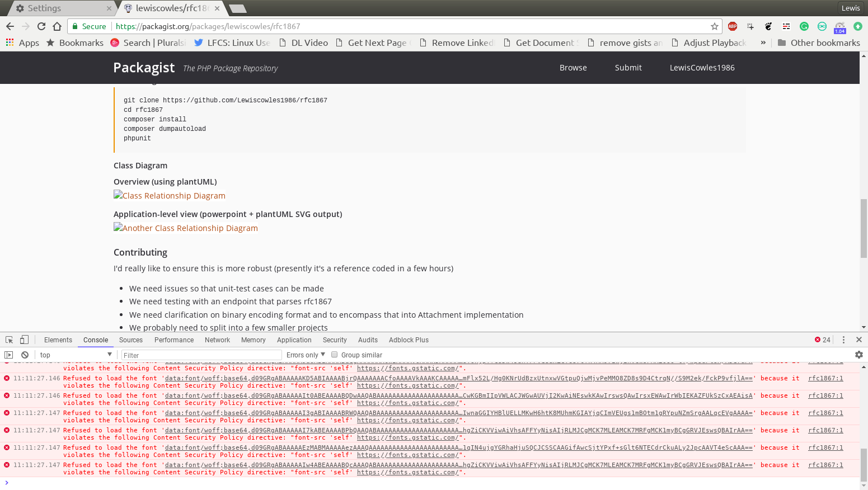The height and width of the screenshot is (490, 868).
Task: Go back with the browser back arrow
Action: tap(10, 26)
